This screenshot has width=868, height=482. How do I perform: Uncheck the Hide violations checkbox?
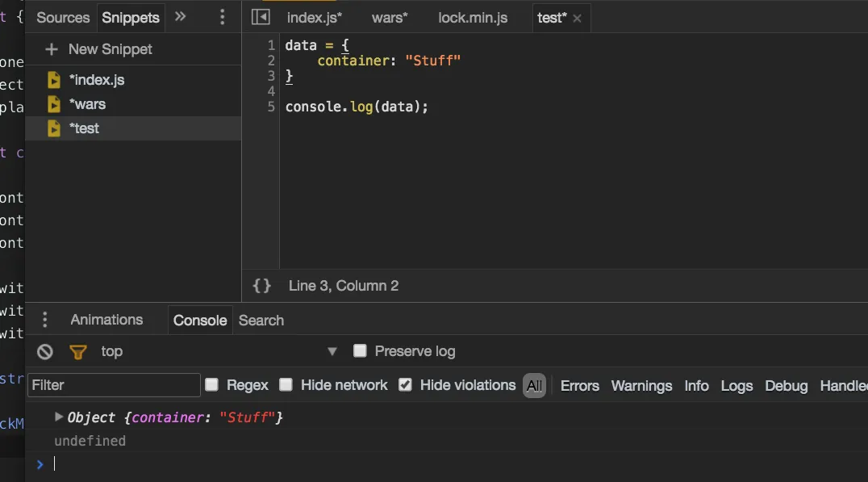[405, 384]
